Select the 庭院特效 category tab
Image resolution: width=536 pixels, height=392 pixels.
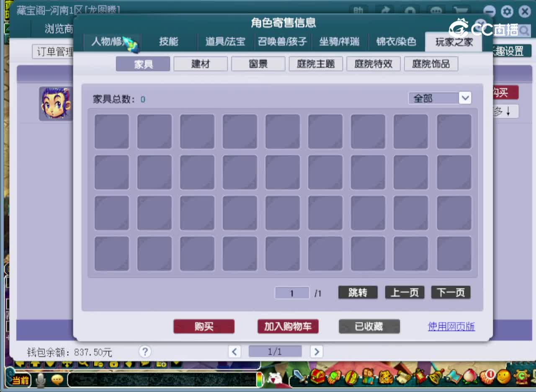tap(373, 64)
